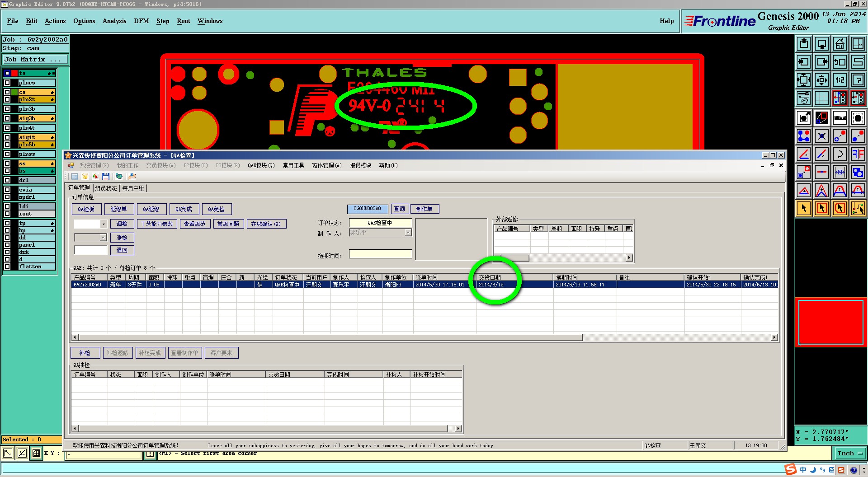Open the QAE模块(Q) menu
This screenshot has height=477, width=868.
tap(261, 165)
